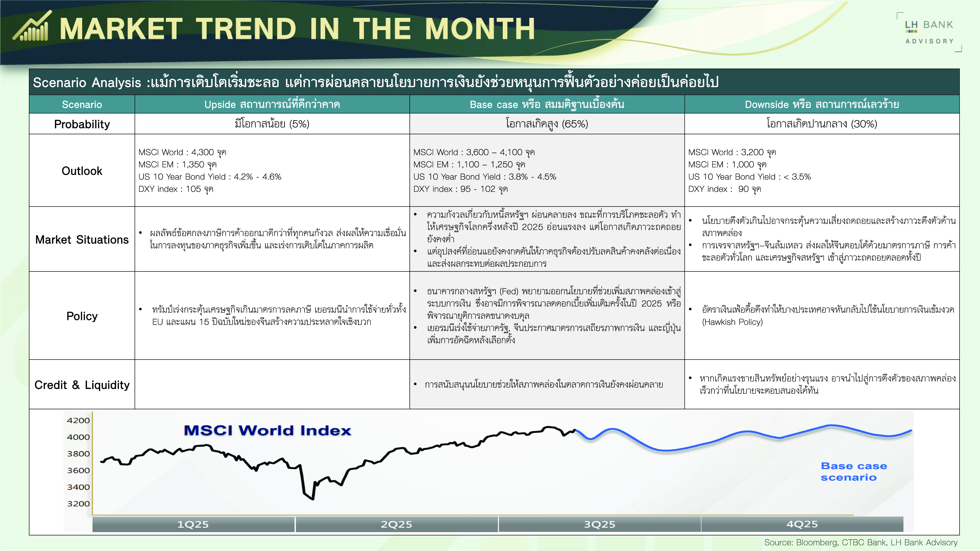
Task: Select the 'Policy' row label
Action: pyautogui.click(x=82, y=316)
